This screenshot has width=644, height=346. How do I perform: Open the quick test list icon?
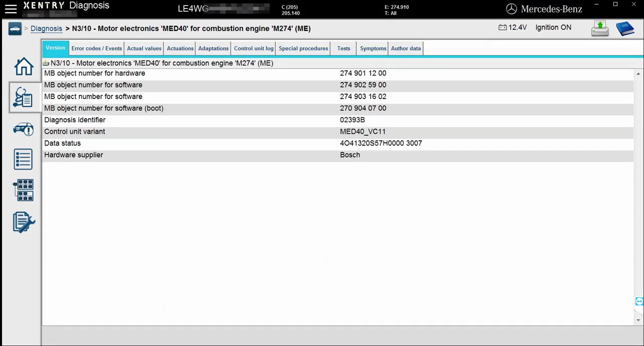click(x=24, y=159)
